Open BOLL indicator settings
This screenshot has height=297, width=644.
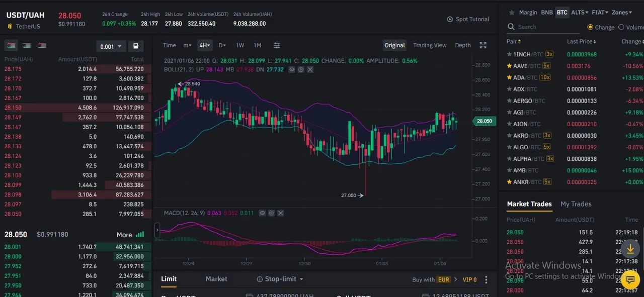pos(301,69)
